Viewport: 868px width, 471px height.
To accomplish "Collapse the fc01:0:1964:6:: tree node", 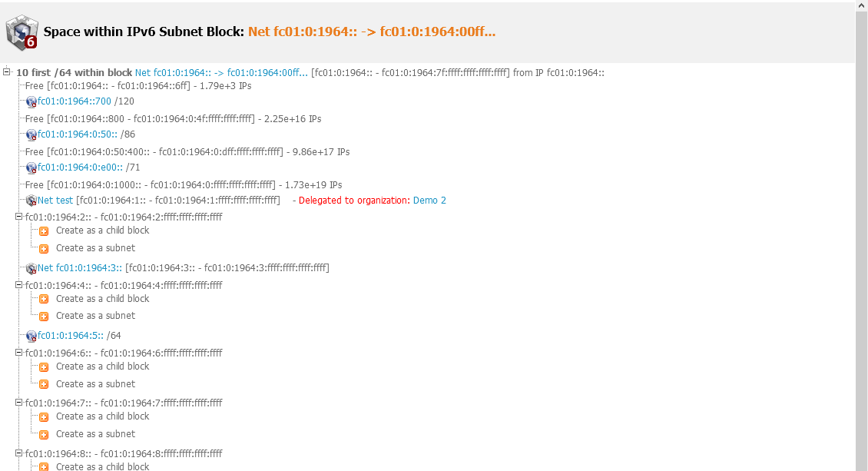I will click(19, 353).
